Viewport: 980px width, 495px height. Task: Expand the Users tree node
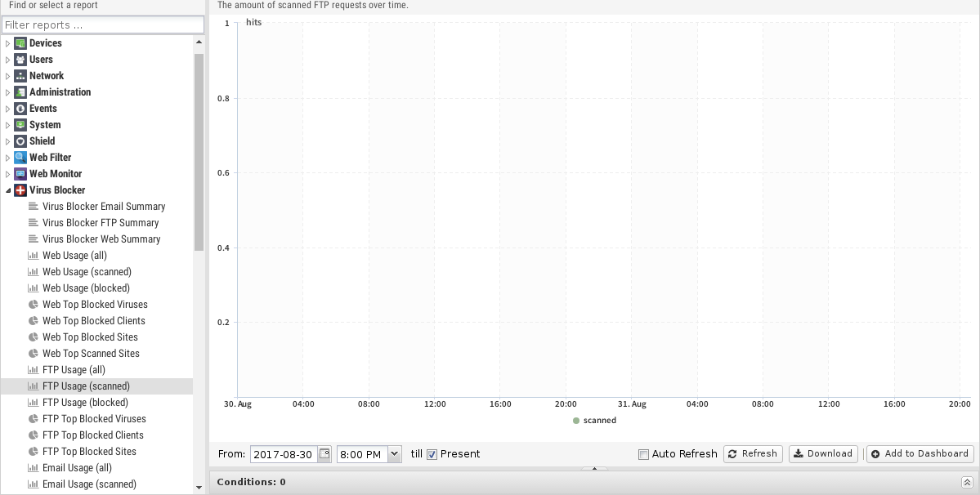[7, 60]
